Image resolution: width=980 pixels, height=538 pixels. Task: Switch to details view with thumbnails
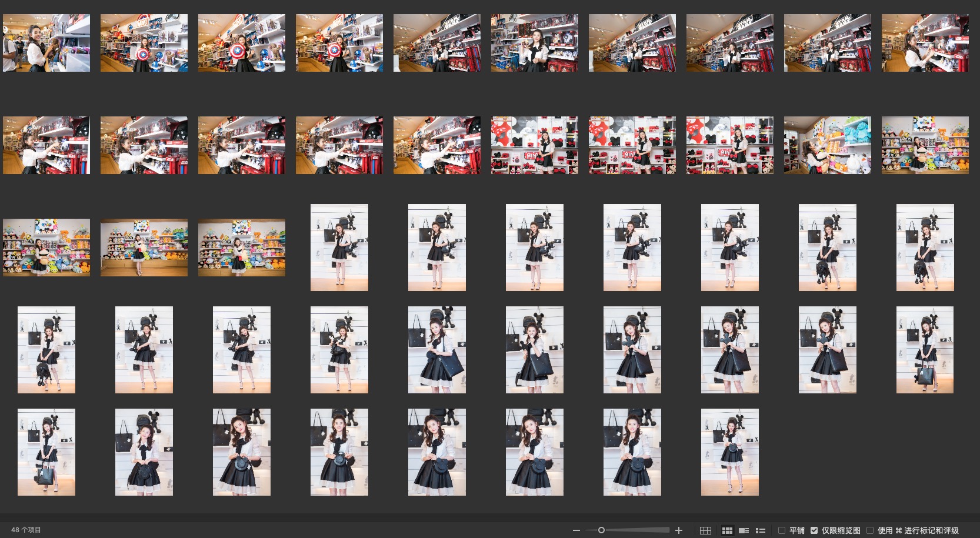pyautogui.click(x=744, y=530)
